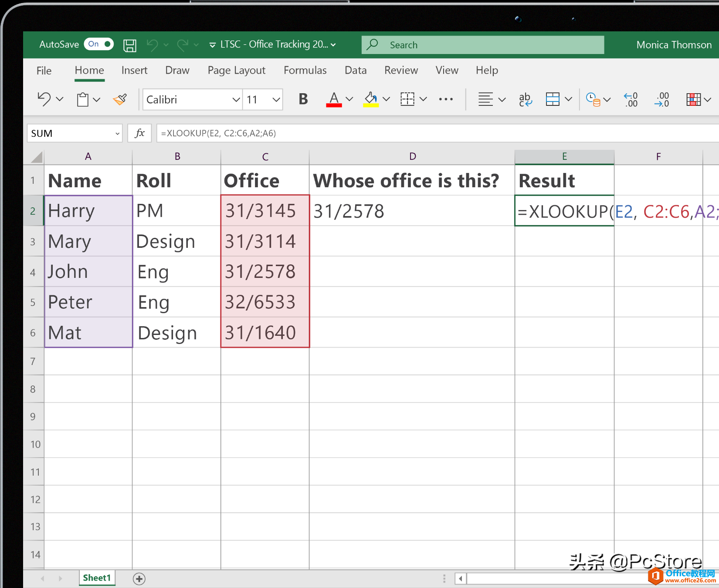Image resolution: width=719 pixels, height=588 pixels.
Task: Toggle the AutoSave switch
Action: [99, 44]
